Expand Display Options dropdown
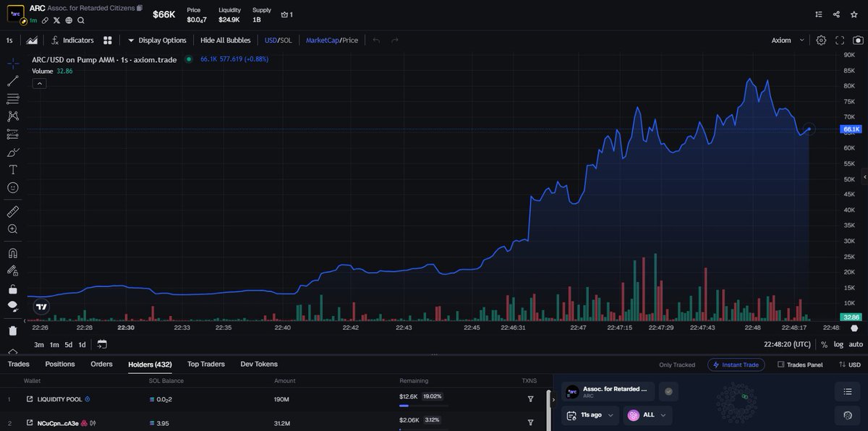The width and height of the screenshot is (868, 431). tap(157, 40)
